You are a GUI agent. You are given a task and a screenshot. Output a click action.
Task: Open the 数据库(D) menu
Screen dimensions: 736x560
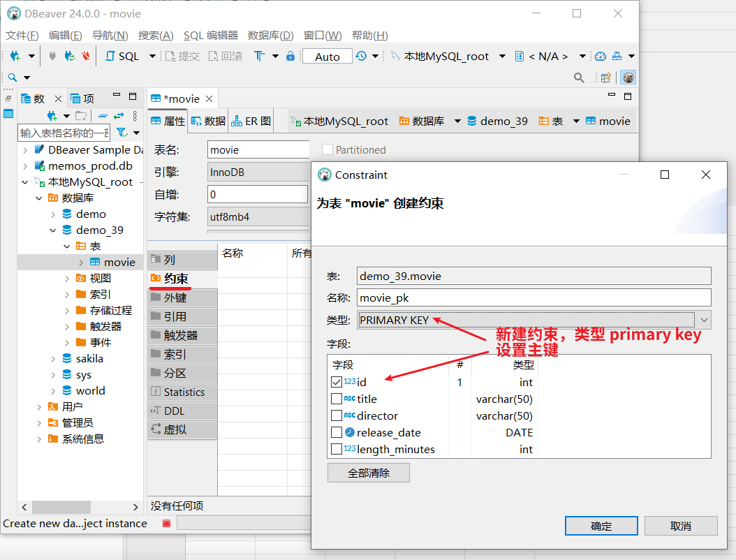(x=271, y=36)
